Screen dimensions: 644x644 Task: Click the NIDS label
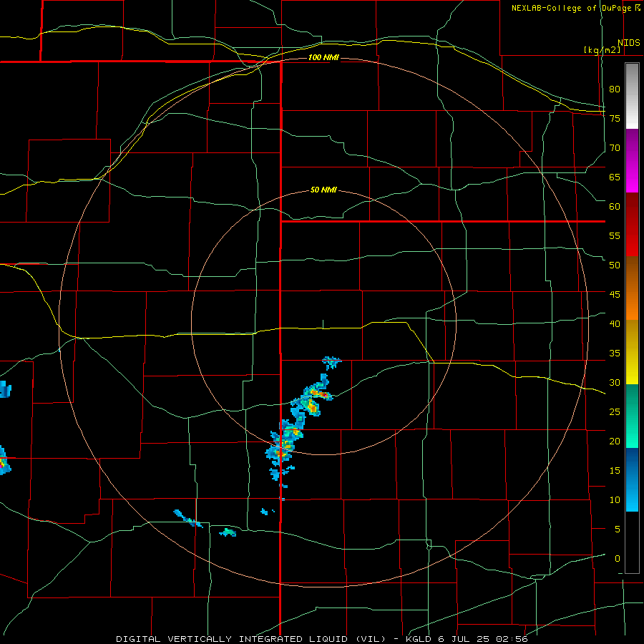(629, 43)
